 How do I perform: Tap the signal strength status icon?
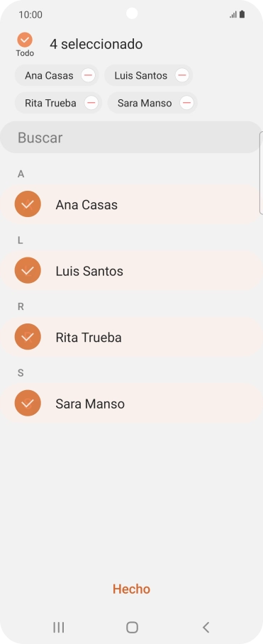(233, 15)
